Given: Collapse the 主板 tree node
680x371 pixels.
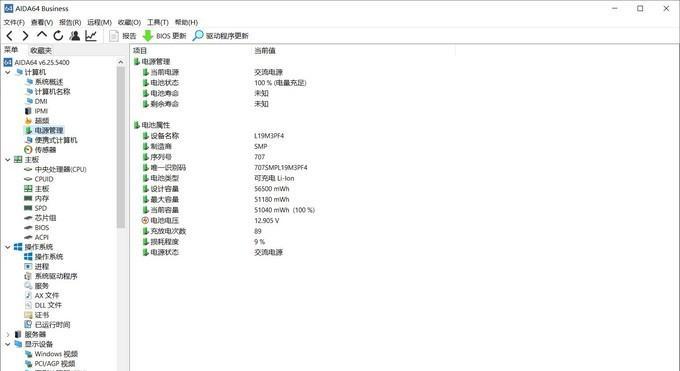Looking at the screenshot, I should point(7,160).
